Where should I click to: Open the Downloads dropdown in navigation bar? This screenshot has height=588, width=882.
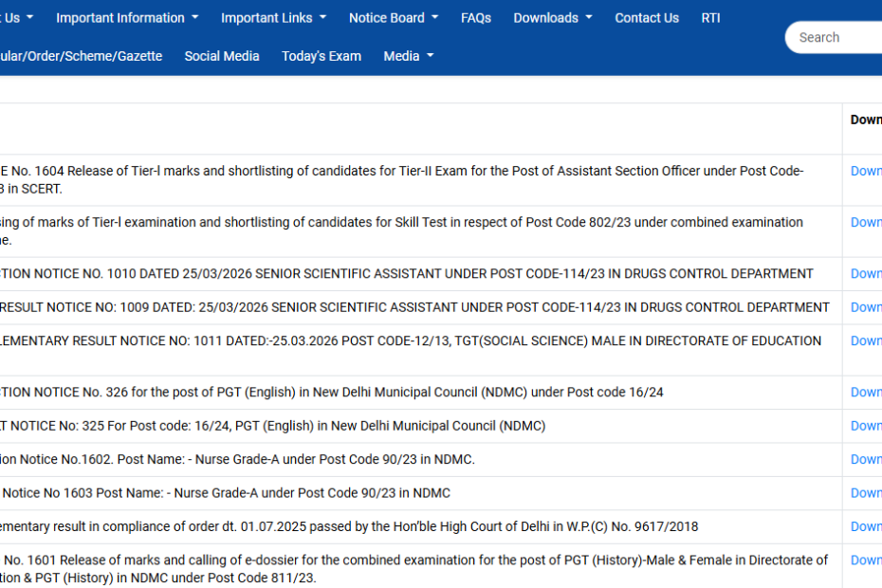[553, 18]
